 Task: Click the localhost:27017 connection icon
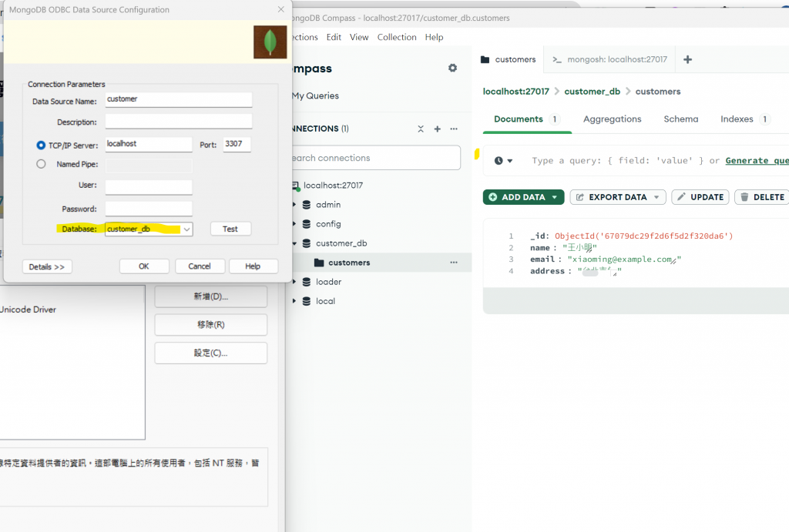point(297,186)
